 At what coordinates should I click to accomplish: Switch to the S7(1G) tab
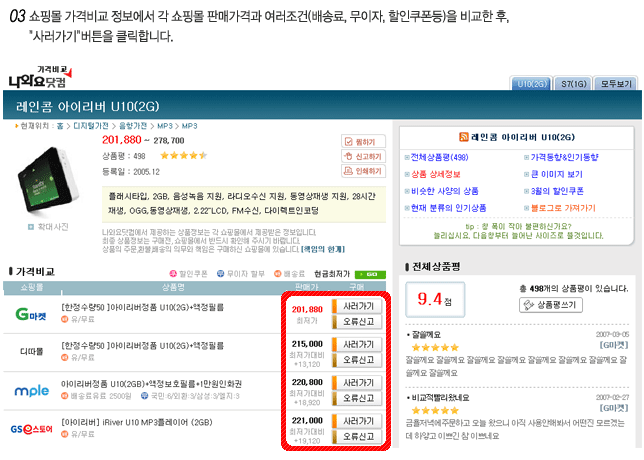[573, 82]
